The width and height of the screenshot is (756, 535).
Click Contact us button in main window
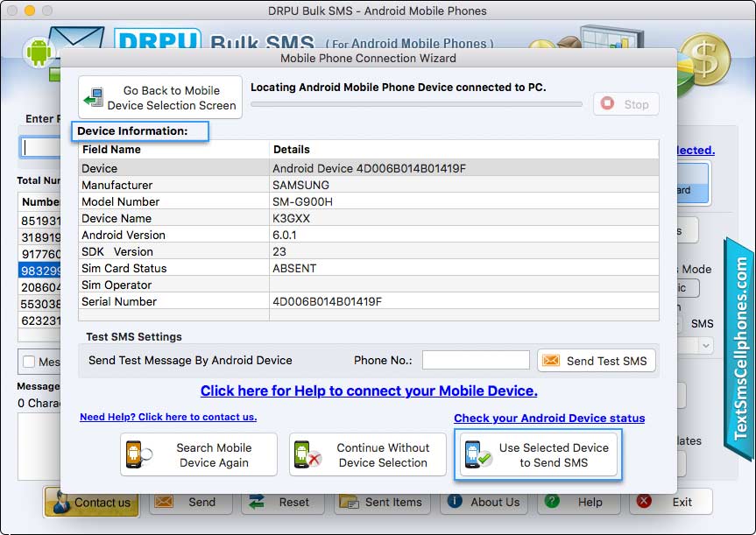92,502
